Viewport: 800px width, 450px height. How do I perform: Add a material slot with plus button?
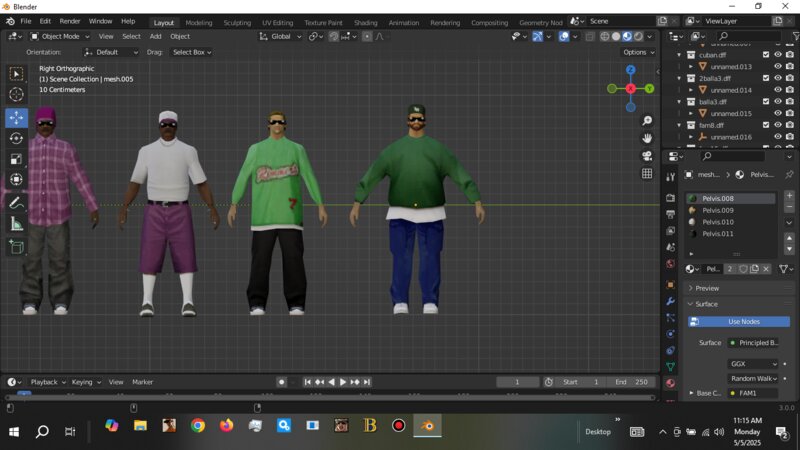tap(789, 195)
